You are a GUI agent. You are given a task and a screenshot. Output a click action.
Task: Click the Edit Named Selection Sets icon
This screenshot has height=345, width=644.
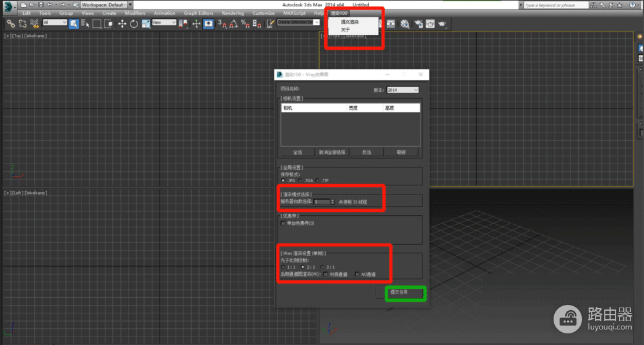click(270, 24)
